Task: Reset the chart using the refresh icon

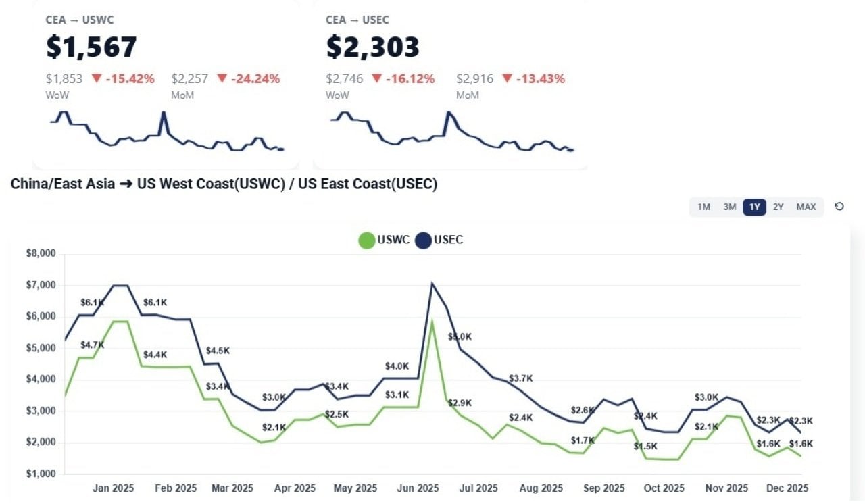Action: point(839,207)
